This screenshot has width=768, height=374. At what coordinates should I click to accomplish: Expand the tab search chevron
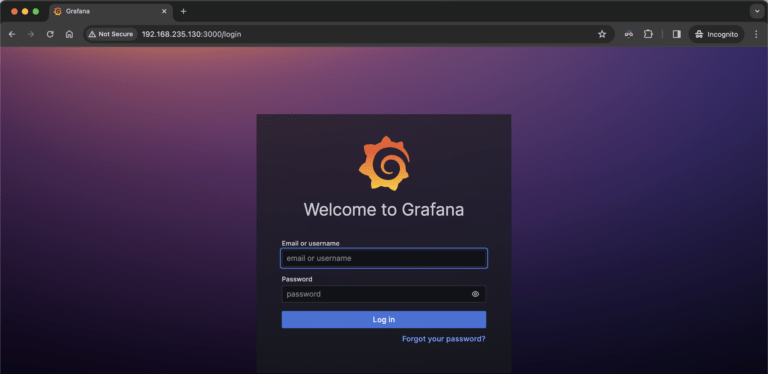757,11
